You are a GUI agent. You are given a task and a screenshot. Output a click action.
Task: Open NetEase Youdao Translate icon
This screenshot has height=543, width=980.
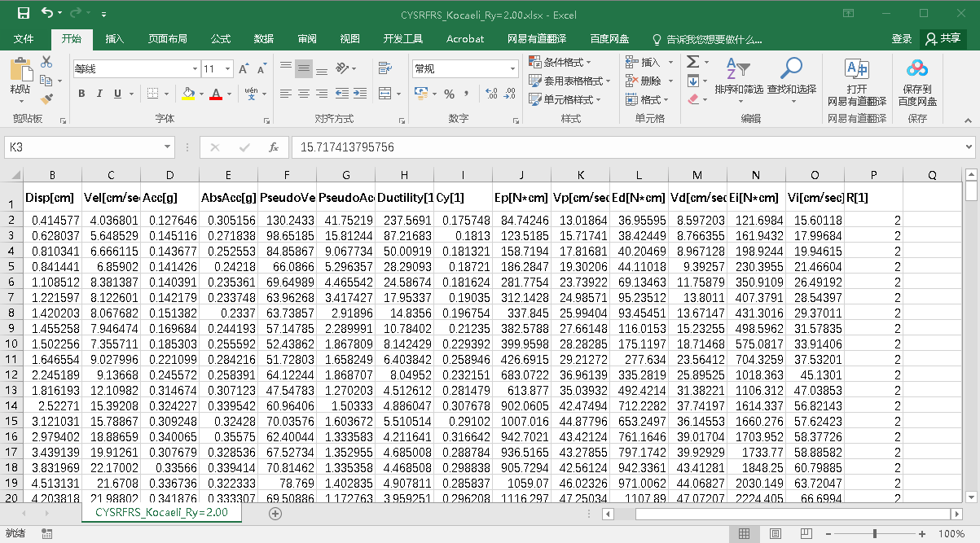tap(856, 77)
